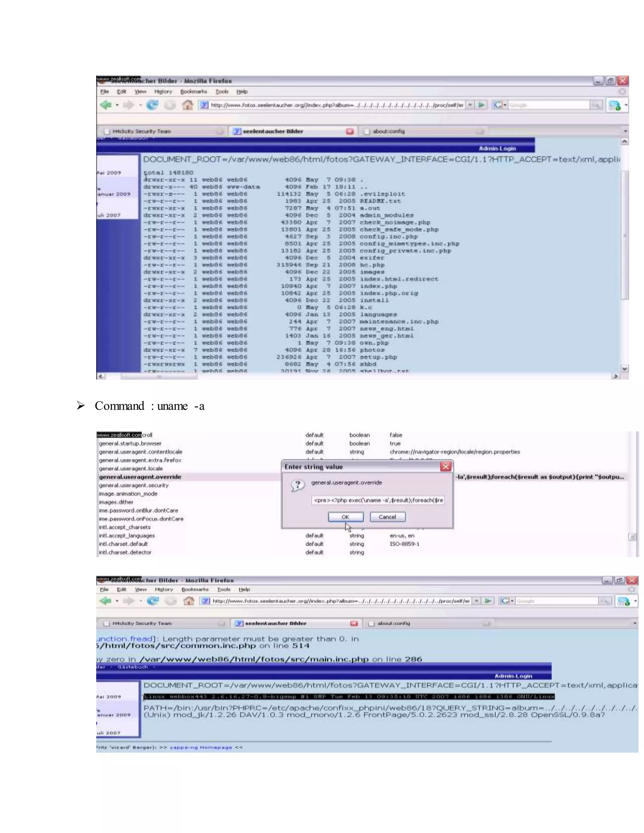Expand the URL history dropdown in top browser
Viewport: 644px width, 833px height.
click(470, 104)
